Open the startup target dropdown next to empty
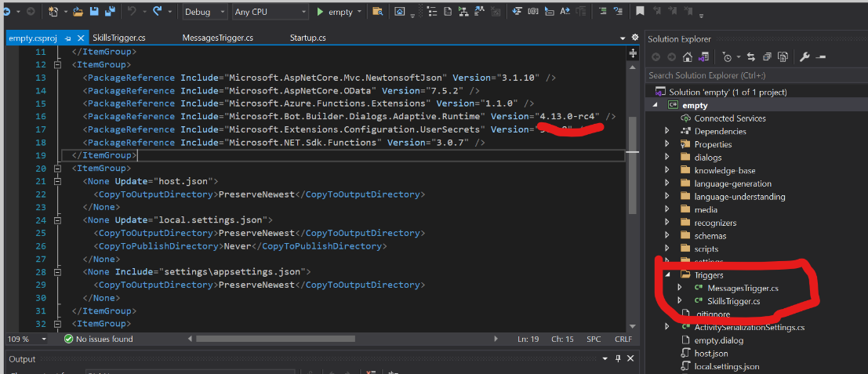 (x=360, y=12)
